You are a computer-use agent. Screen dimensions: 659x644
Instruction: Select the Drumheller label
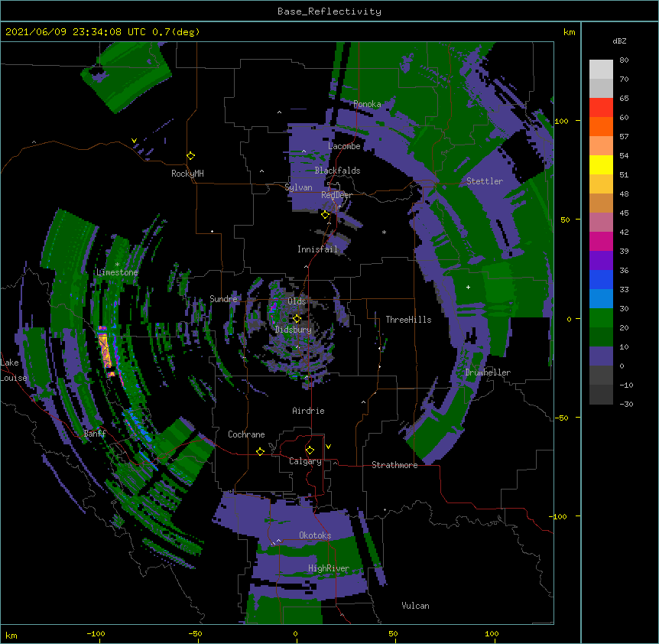488,372
